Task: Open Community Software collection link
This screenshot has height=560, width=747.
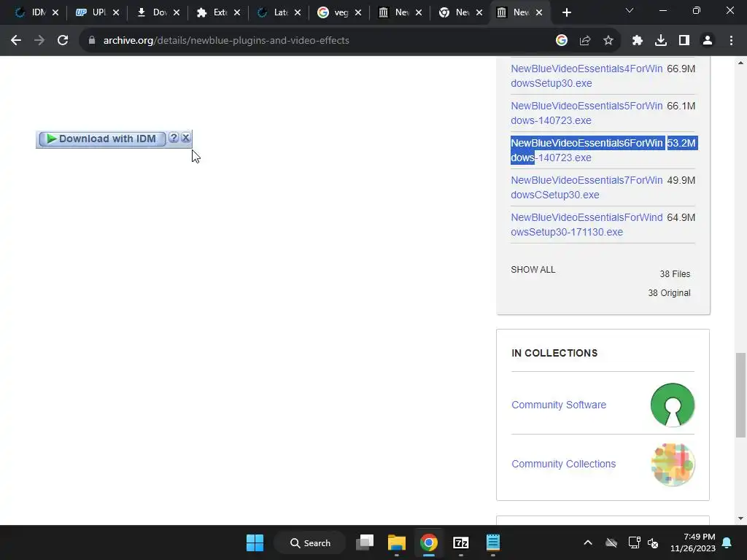Action: (559, 405)
